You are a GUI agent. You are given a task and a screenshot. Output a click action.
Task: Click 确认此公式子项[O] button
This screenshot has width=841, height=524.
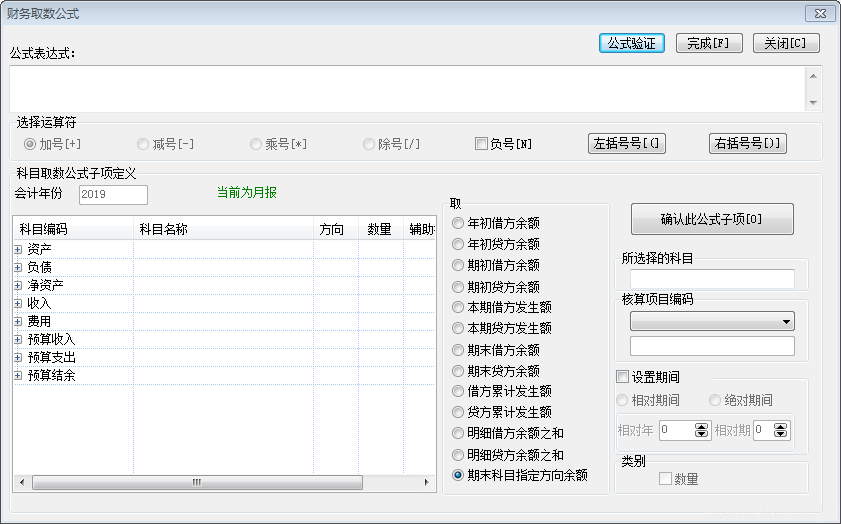pos(712,219)
